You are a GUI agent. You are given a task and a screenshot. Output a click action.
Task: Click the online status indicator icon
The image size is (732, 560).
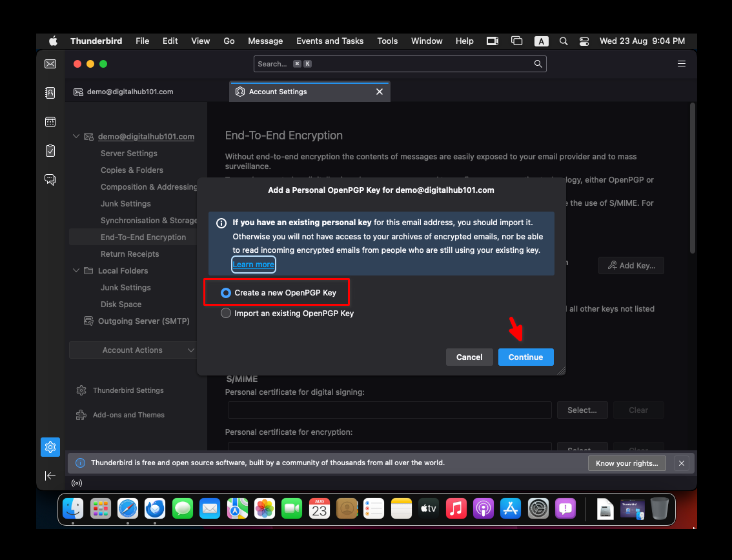pos(77,483)
